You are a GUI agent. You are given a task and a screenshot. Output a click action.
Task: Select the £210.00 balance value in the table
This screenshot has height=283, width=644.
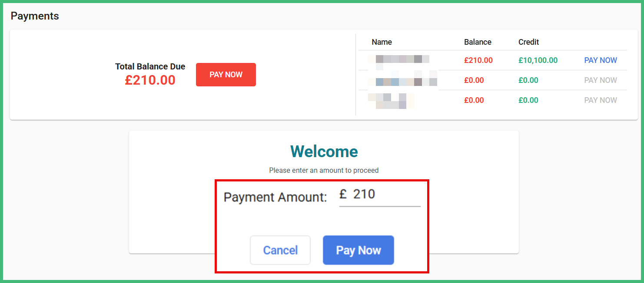tap(478, 60)
